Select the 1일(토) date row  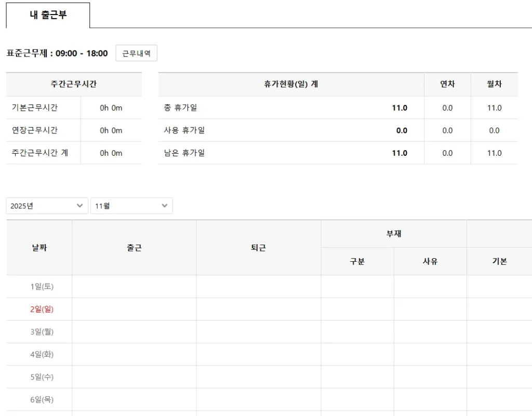tap(42, 286)
